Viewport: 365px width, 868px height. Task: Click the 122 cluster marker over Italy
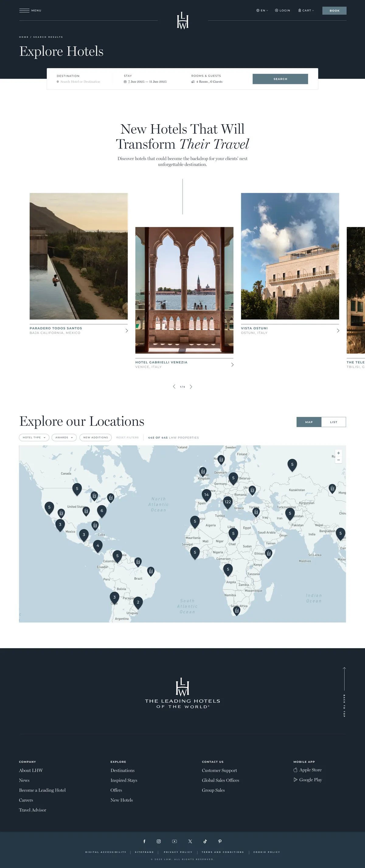coord(228,502)
